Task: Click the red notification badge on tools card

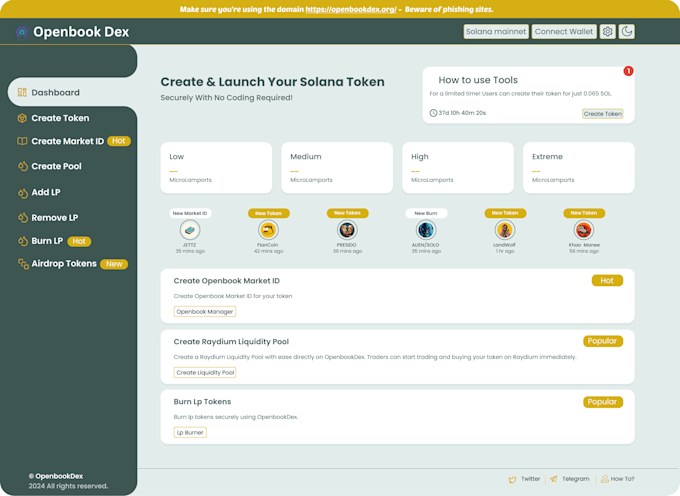Action: coord(628,71)
